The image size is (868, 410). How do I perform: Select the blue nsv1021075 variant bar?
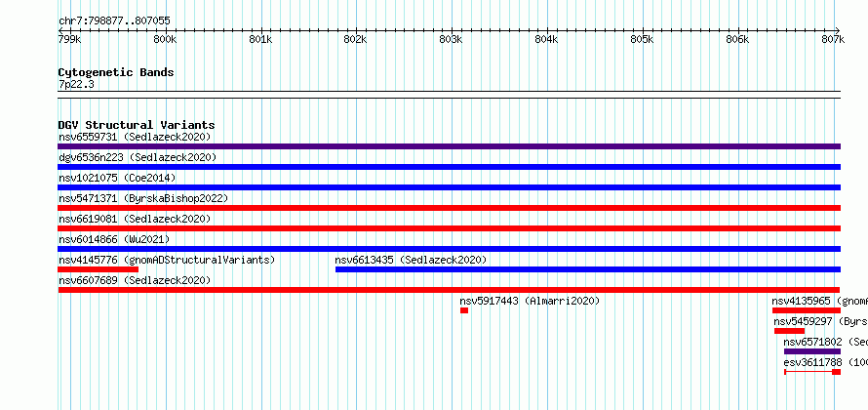click(449, 187)
